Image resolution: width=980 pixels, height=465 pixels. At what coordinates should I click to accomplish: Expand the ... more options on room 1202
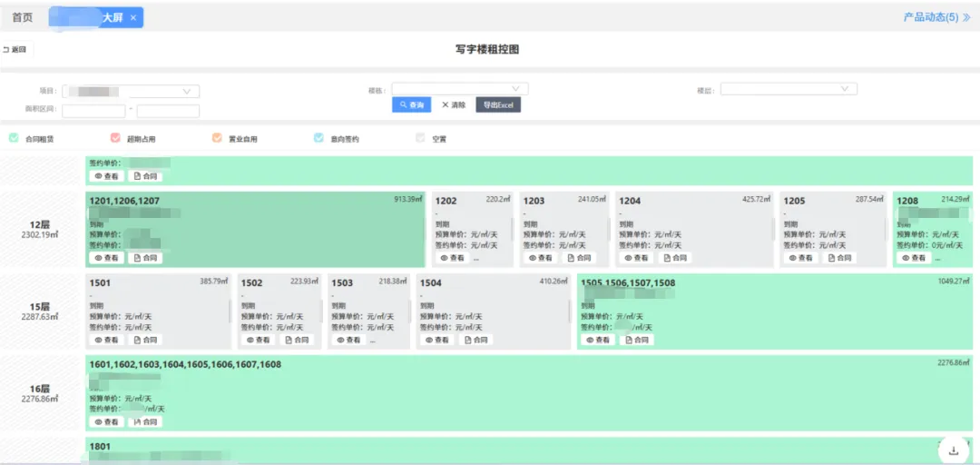(476, 259)
